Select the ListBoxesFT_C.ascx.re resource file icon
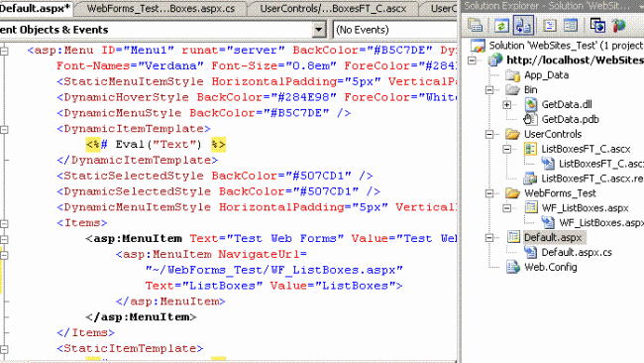This screenshot has height=363, width=644. pyautogui.click(x=530, y=179)
